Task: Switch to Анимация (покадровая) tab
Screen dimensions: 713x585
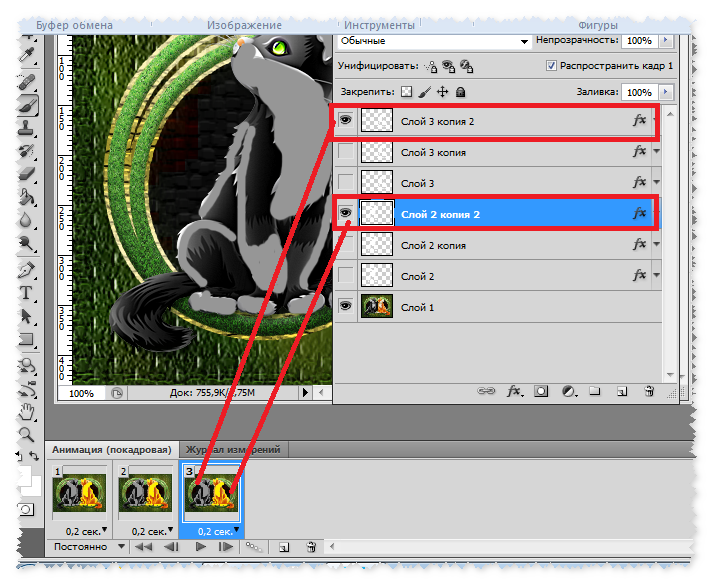Action: (x=112, y=450)
